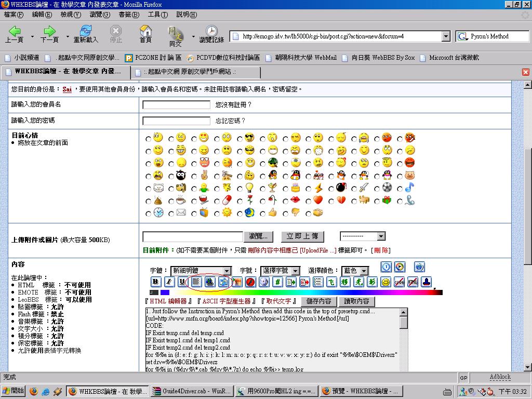The height and width of the screenshot is (399, 532).
Task: Click the 立即上傳 upload button
Action: coord(302,236)
